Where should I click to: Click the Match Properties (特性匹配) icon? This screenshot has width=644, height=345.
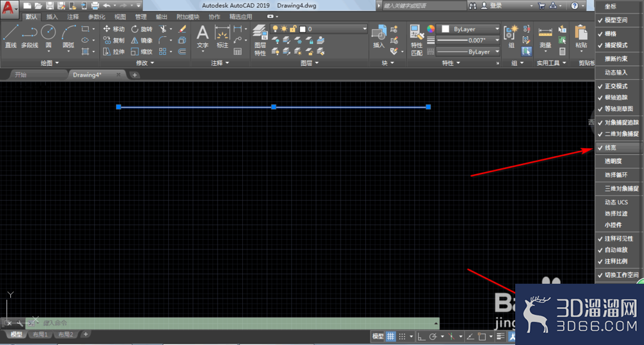(x=417, y=40)
